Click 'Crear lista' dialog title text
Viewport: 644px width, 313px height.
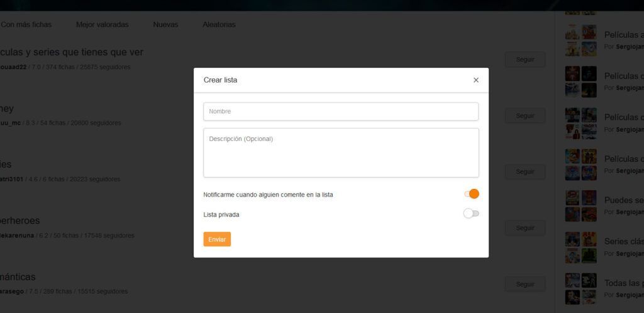click(220, 80)
